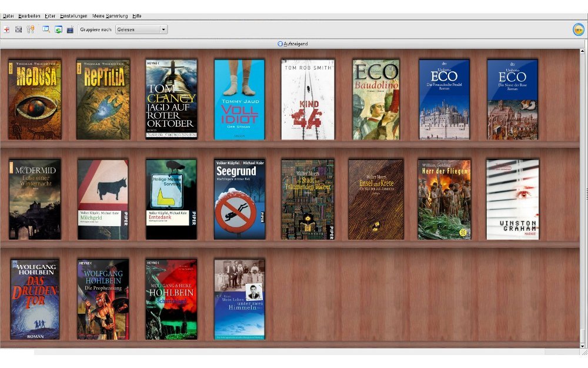Select the Medusa book cover
This screenshot has width=588, height=368.
[x=35, y=99]
